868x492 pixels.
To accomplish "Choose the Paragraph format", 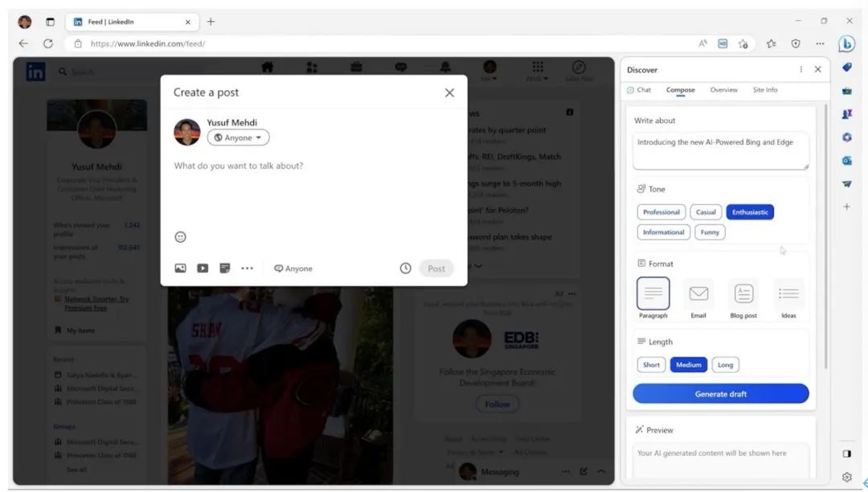I will pyautogui.click(x=653, y=298).
